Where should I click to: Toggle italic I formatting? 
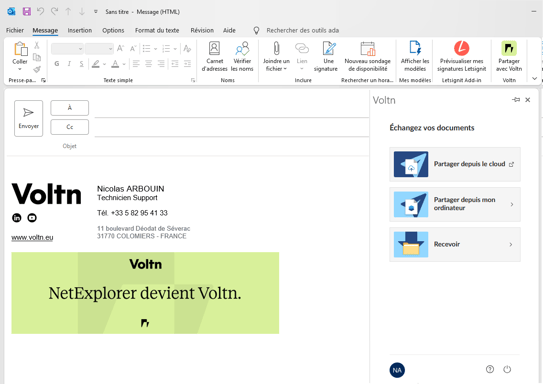coord(69,64)
